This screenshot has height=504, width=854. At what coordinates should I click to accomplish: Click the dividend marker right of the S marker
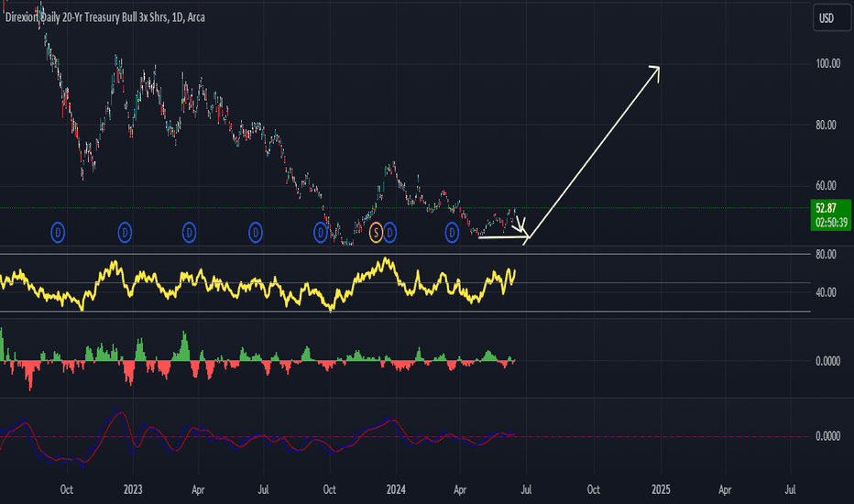(389, 233)
